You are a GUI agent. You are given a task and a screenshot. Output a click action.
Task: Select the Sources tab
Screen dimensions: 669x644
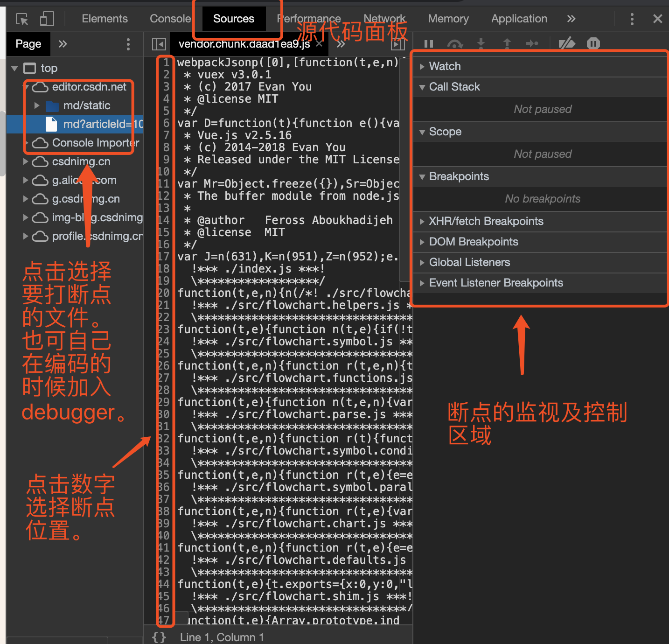[234, 19]
